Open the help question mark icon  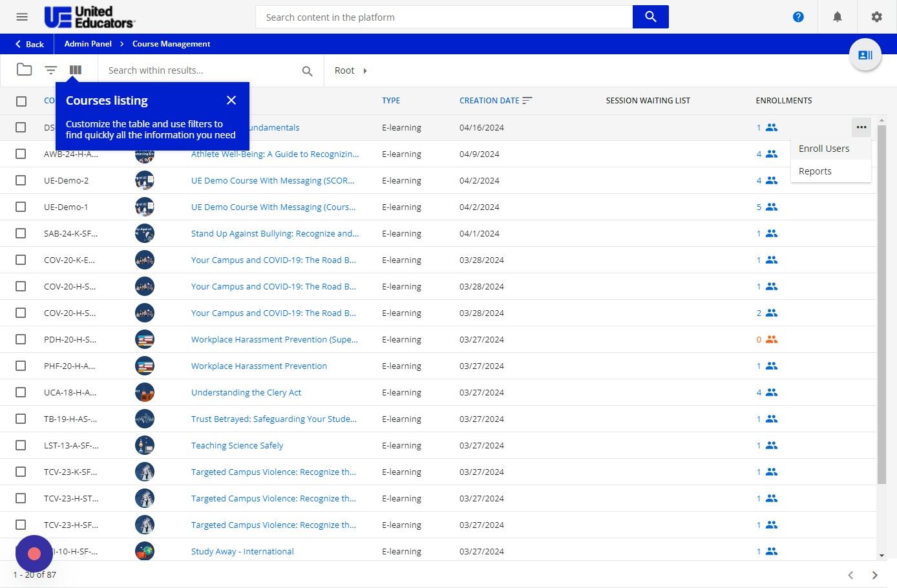pyautogui.click(x=798, y=17)
